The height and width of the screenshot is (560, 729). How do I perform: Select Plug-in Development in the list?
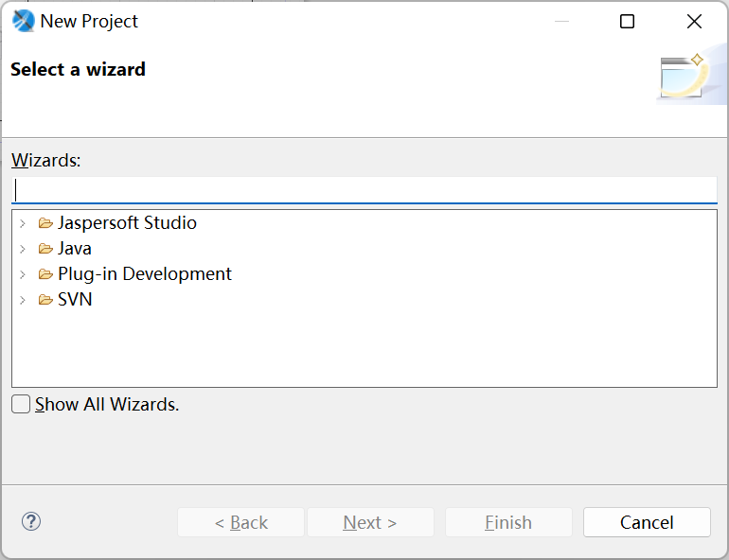144,274
